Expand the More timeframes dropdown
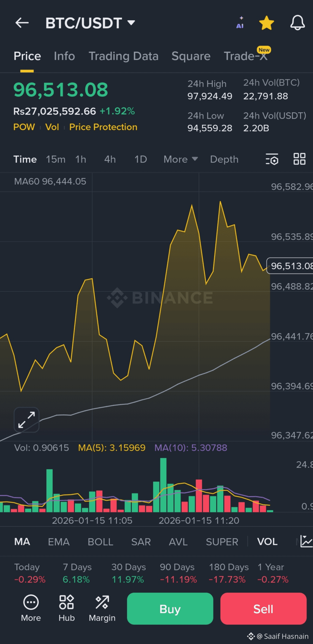The image size is (313, 644). [181, 159]
